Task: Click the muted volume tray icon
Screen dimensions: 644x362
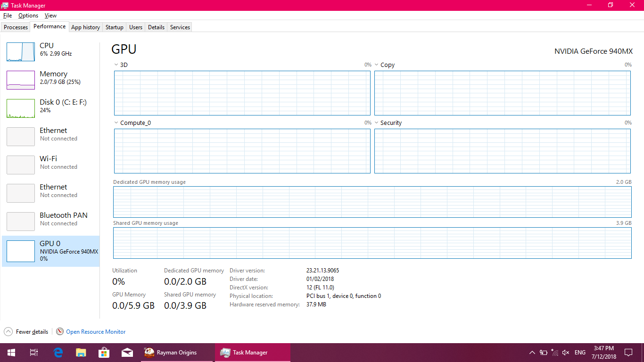Action: [566, 353]
